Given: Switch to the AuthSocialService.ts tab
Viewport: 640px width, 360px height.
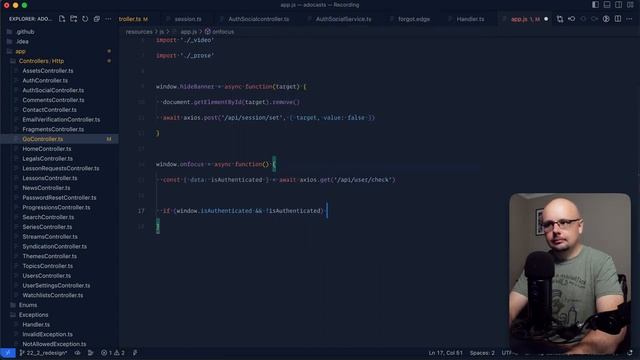Looking at the screenshot, I should [x=343, y=19].
